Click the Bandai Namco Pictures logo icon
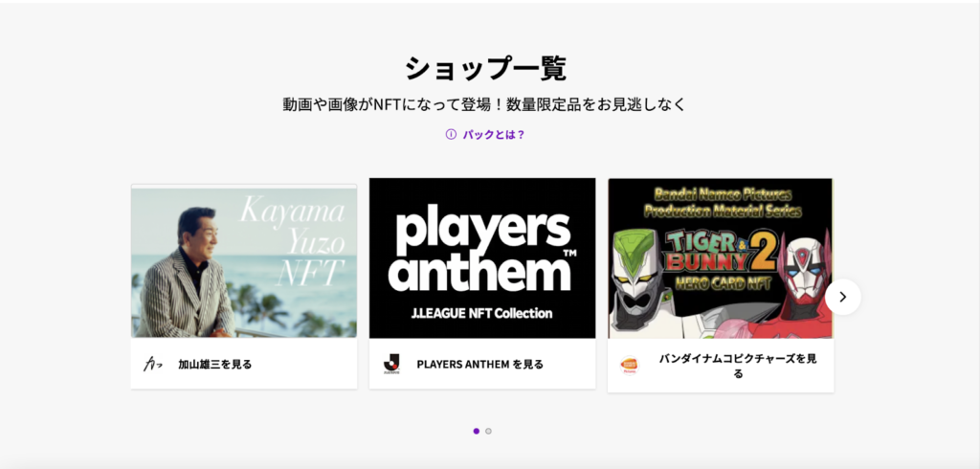This screenshot has height=469, width=980. [630, 366]
